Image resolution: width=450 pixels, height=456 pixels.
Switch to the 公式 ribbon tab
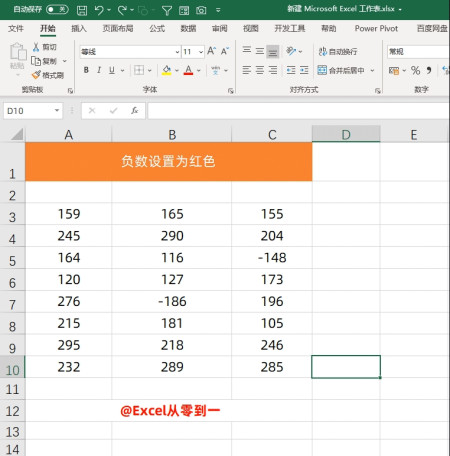coord(157,29)
